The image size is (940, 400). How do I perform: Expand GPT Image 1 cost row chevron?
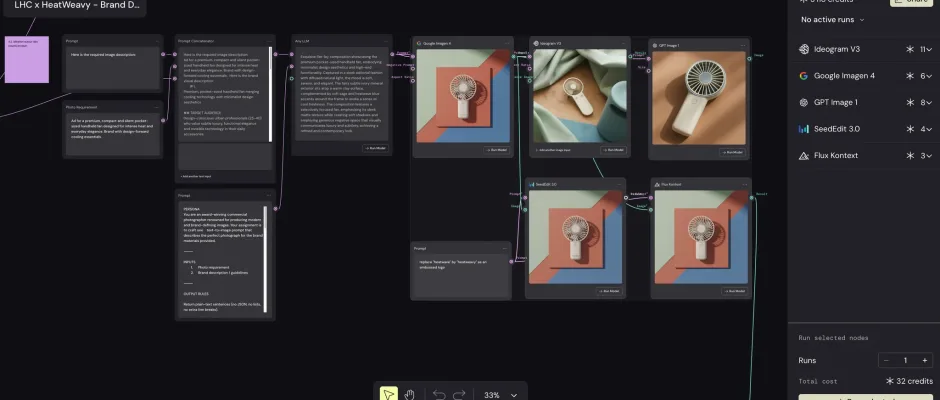[930, 103]
